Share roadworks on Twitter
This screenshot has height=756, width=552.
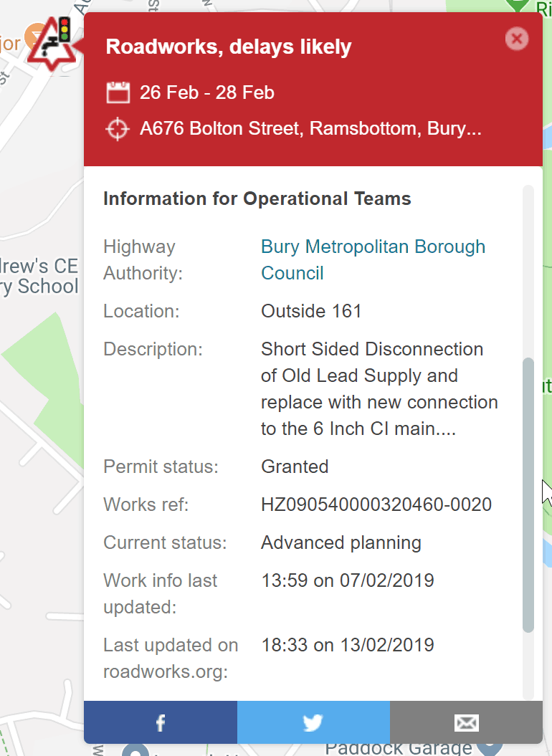pos(313,722)
